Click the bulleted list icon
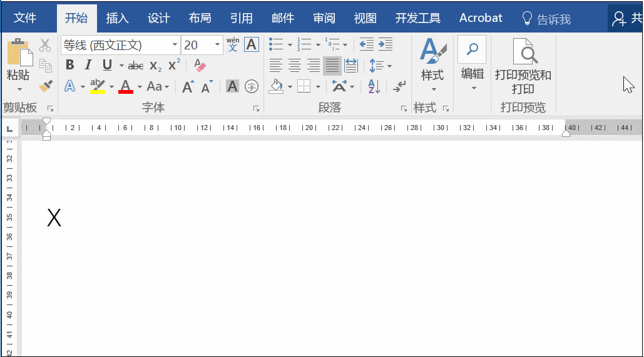 coord(276,44)
